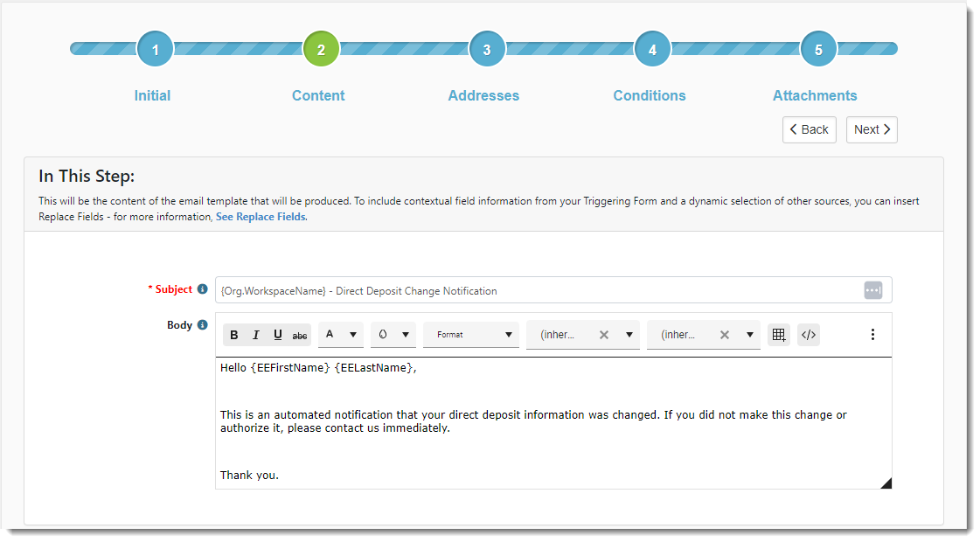Toggle bold formatting in the body editor
The height and width of the screenshot is (542, 980).
click(x=234, y=335)
